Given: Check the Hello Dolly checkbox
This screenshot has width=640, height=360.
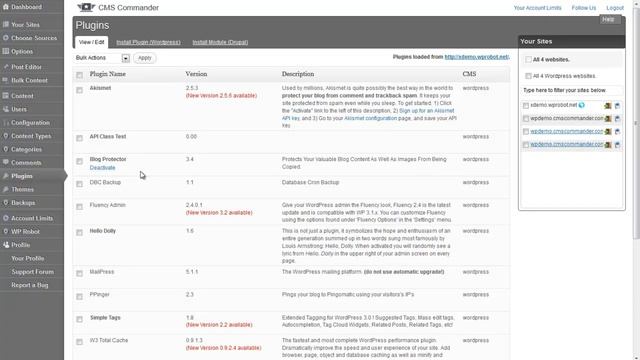Looking at the screenshot, I should 80,232.
